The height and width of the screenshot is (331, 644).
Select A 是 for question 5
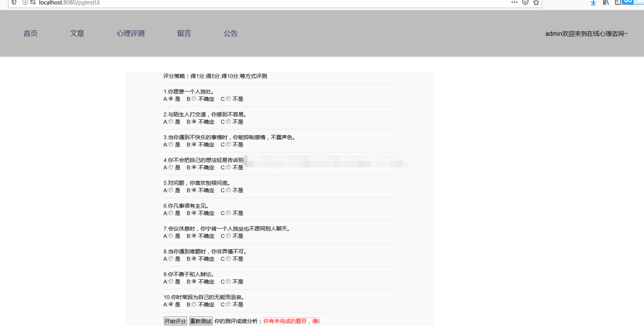click(x=171, y=190)
